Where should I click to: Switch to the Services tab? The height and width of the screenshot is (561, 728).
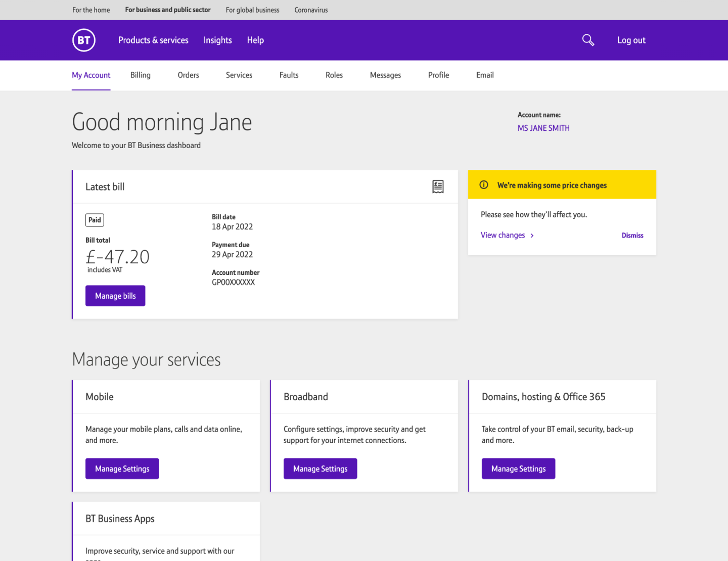[239, 75]
